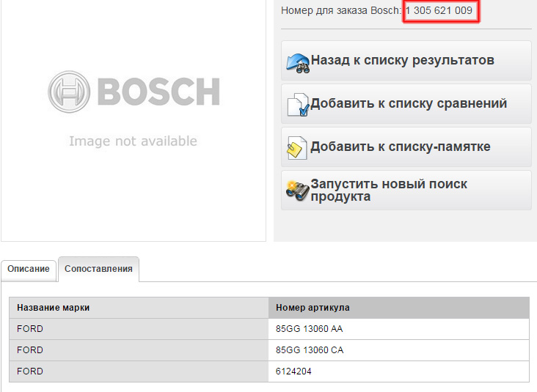Choose 'Добавить к списку-памятке' button
The image size is (537, 392).
point(406,147)
